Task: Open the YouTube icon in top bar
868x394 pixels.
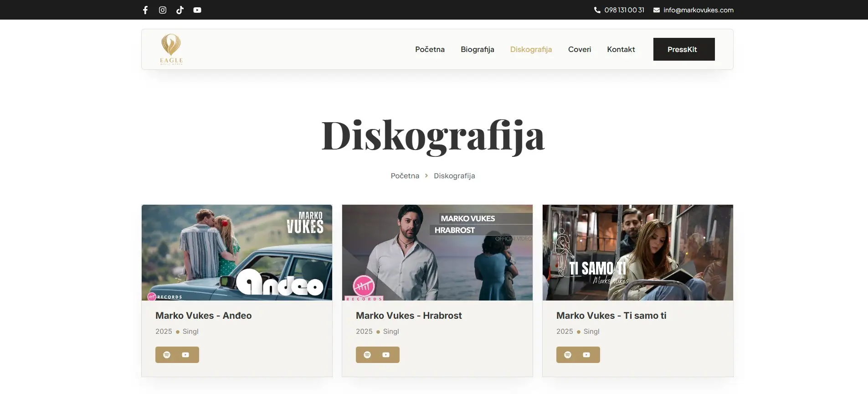Action: 197,10
